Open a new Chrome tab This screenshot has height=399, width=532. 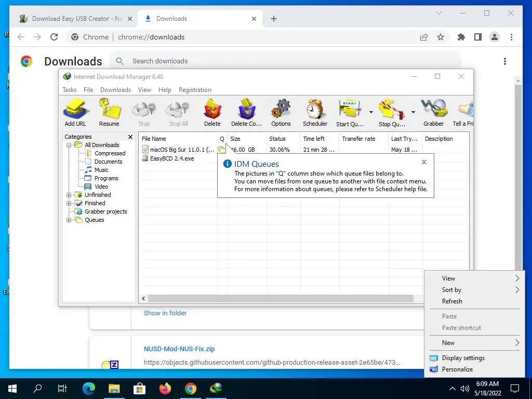(x=274, y=19)
